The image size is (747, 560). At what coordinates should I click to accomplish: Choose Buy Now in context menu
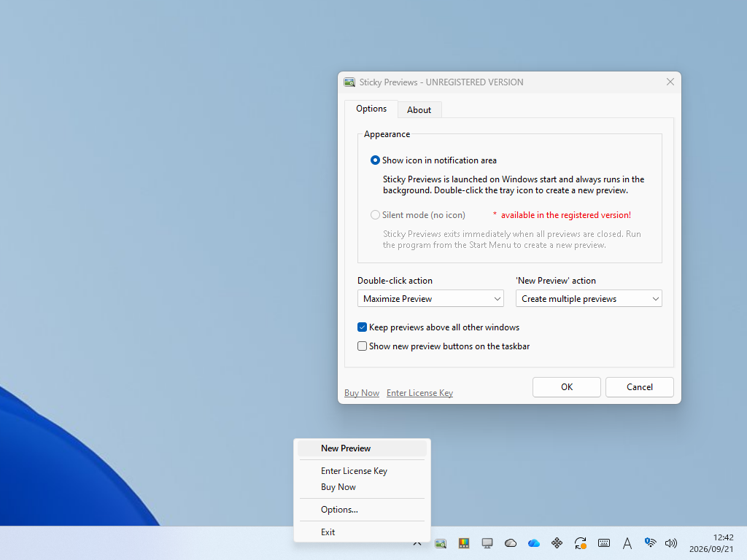[362, 487]
